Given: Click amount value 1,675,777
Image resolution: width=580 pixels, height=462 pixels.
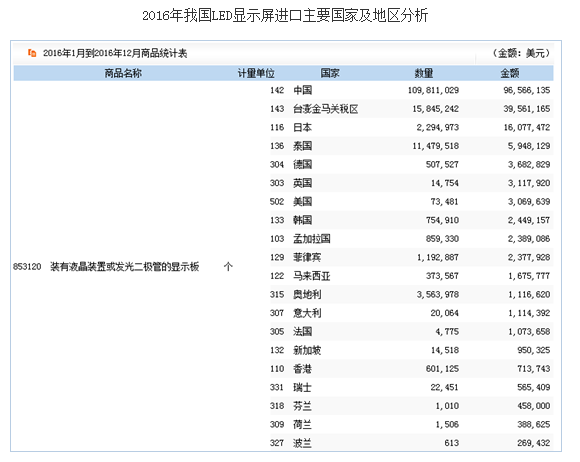Looking at the screenshot, I should tap(529, 276).
